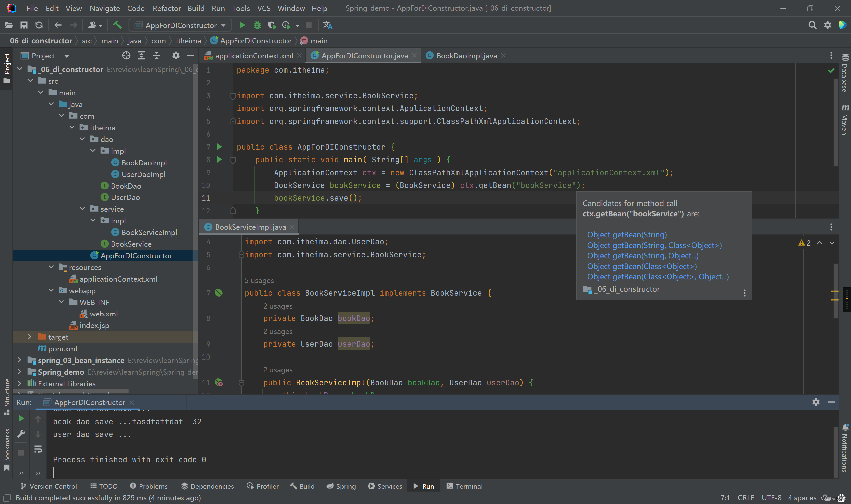Open run configuration dropdown AppForDIConstructor

tap(180, 25)
